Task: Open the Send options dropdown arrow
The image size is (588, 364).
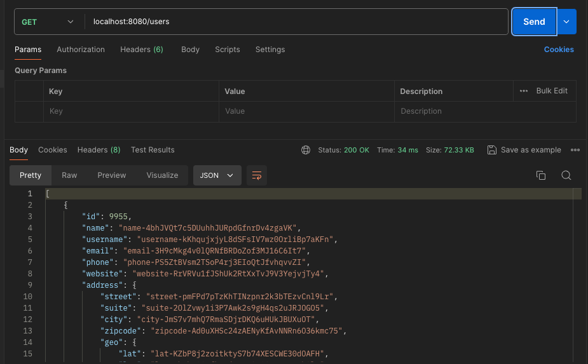Action: 566,22
